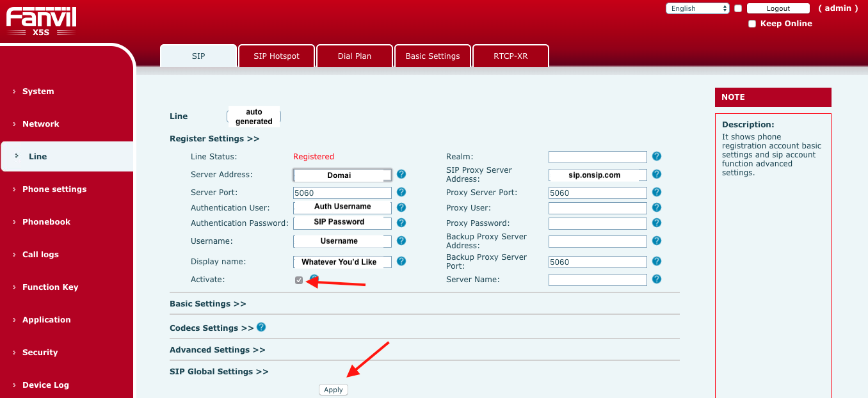This screenshot has width=868, height=398.
Task: Click help icon next to Authentication User
Action: click(x=401, y=207)
